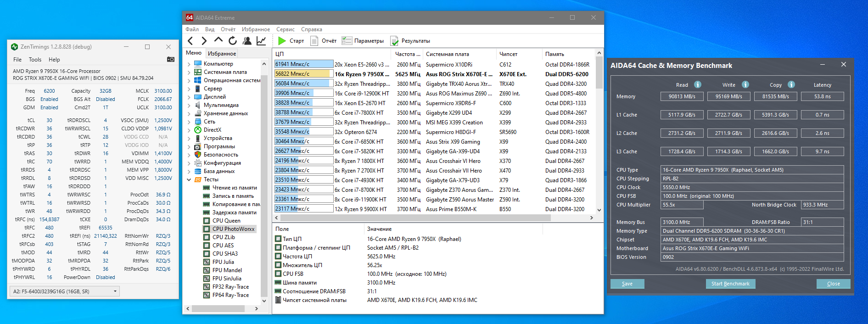Expand the Сервер tree node

189,89
